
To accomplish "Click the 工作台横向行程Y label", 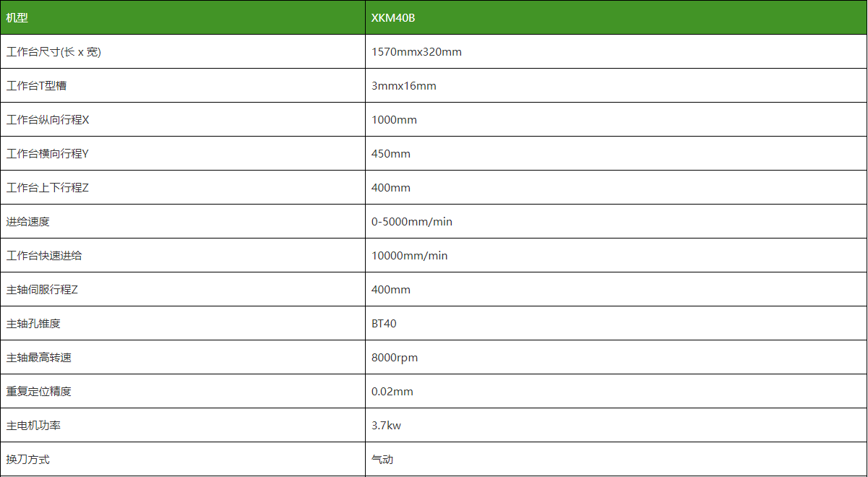I will click(48, 154).
